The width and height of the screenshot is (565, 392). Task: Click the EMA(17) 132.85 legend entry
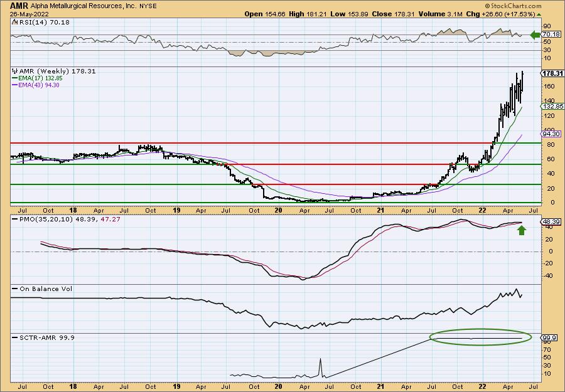click(39, 78)
